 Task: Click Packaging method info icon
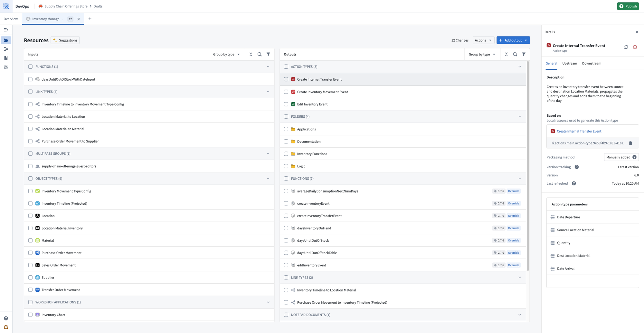[x=634, y=157]
